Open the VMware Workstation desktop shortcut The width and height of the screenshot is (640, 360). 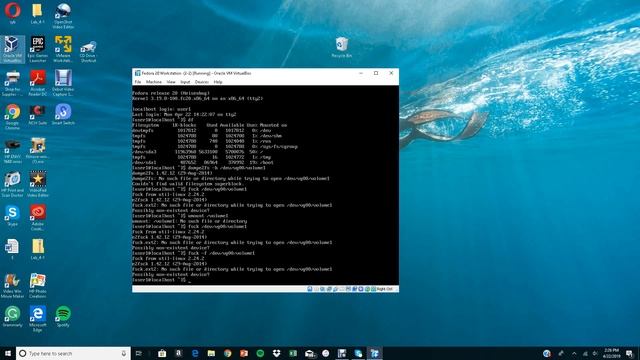click(x=63, y=49)
